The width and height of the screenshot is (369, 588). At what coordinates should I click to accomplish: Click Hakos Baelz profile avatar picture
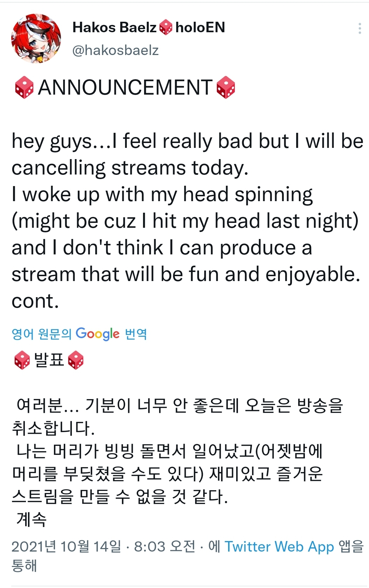pyautogui.click(x=36, y=38)
